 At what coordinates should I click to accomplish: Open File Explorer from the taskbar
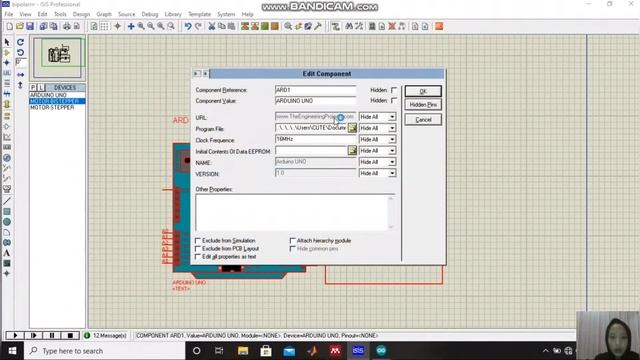point(243,351)
